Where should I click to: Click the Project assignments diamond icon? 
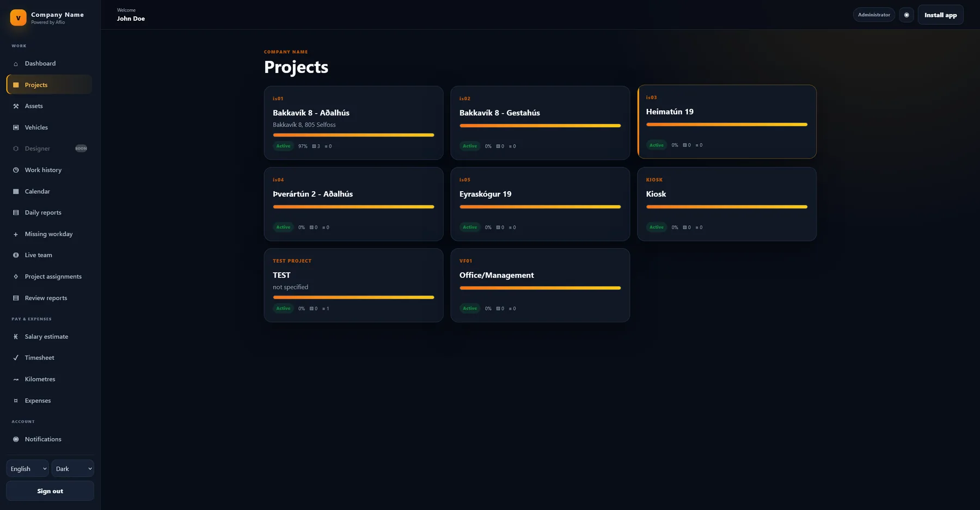pyautogui.click(x=16, y=276)
